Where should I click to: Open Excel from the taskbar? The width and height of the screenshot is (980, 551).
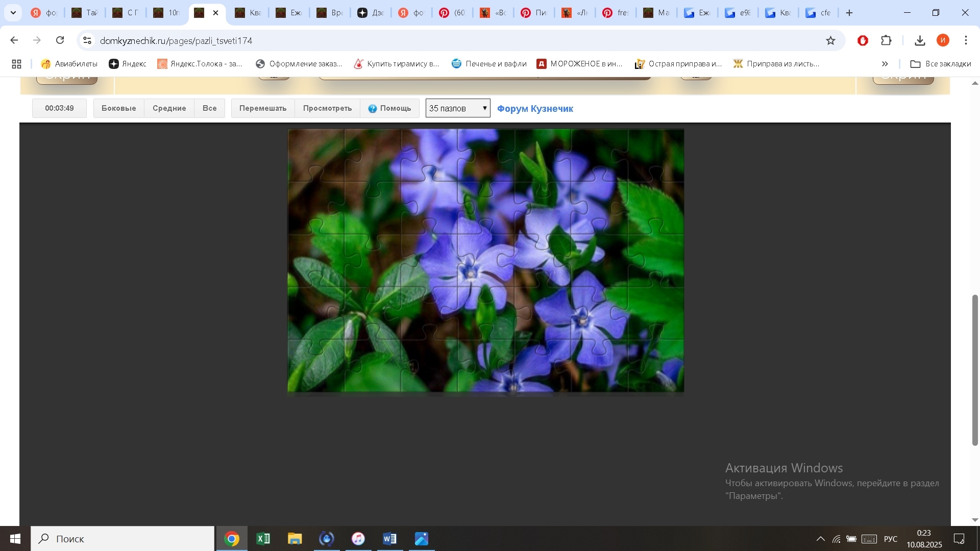coord(263,539)
